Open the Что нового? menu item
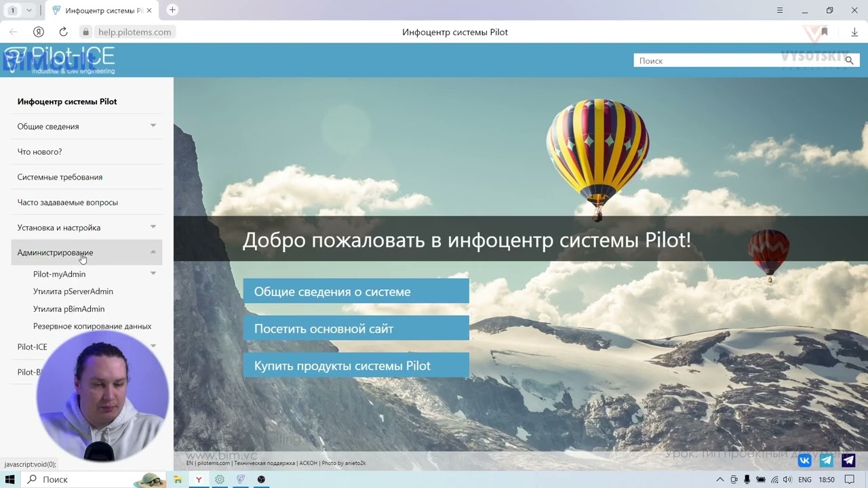Image resolution: width=868 pixels, height=488 pixels. [x=39, y=152]
